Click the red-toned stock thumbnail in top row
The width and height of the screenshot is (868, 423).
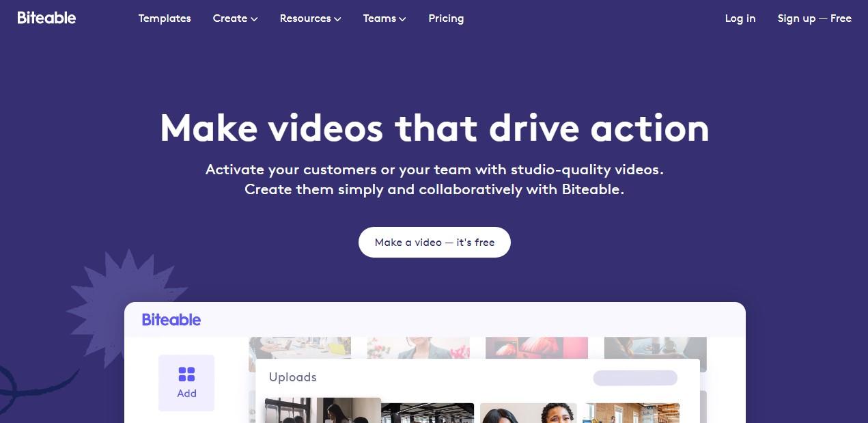point(537,348)
